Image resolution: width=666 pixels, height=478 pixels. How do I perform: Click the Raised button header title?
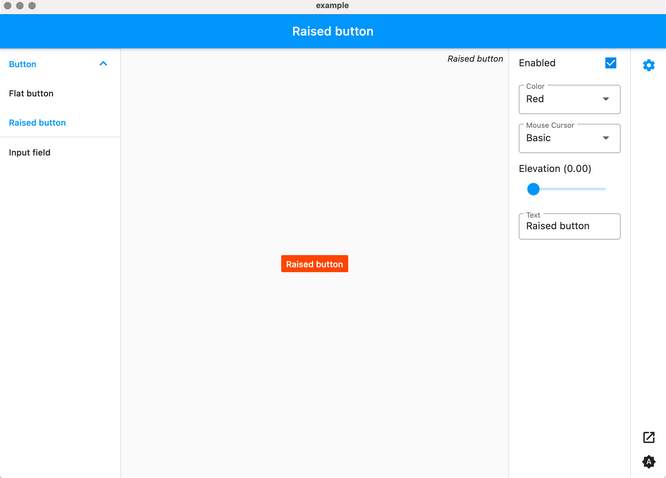tap(333, 31)
